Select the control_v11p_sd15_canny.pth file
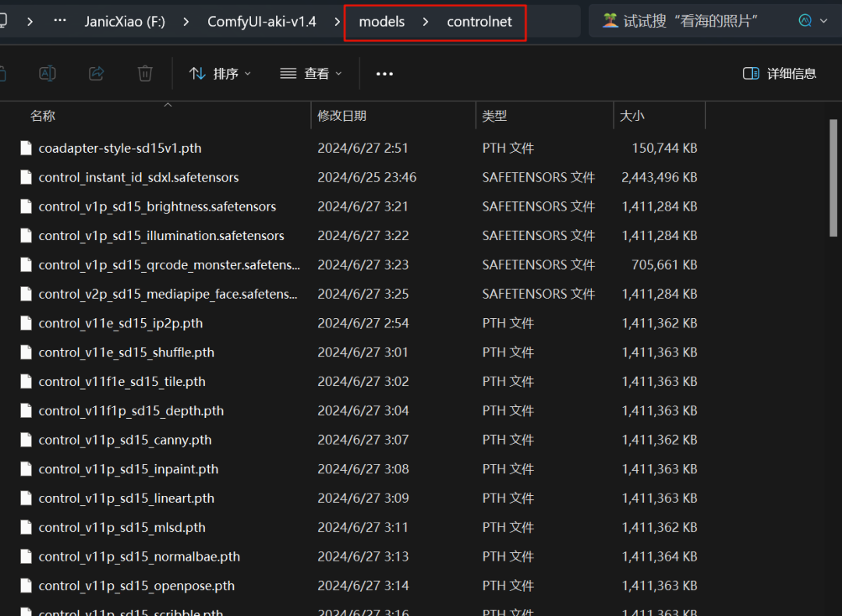The height and width of the screenshot is (616, 842). pyautogui.click(x=124, y=439)
